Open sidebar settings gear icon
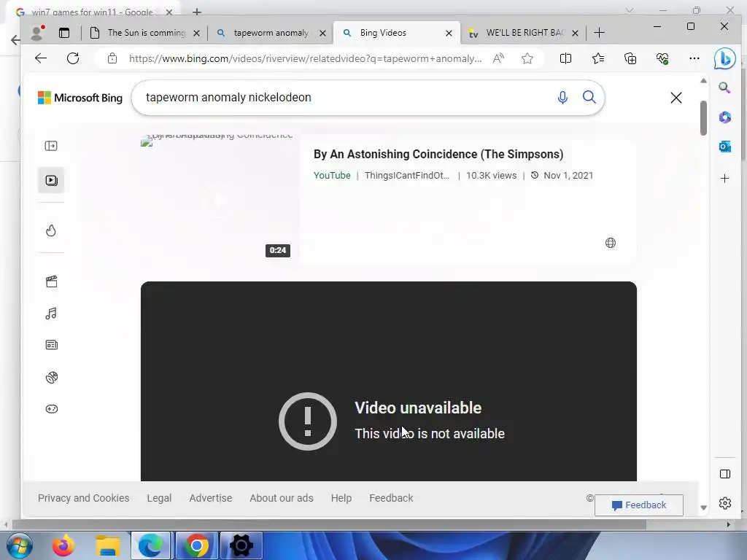 click(724, 503)
